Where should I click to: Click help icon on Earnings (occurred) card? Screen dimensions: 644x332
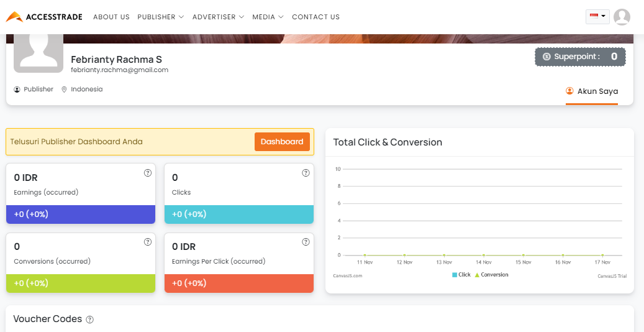tap(148, 173)
